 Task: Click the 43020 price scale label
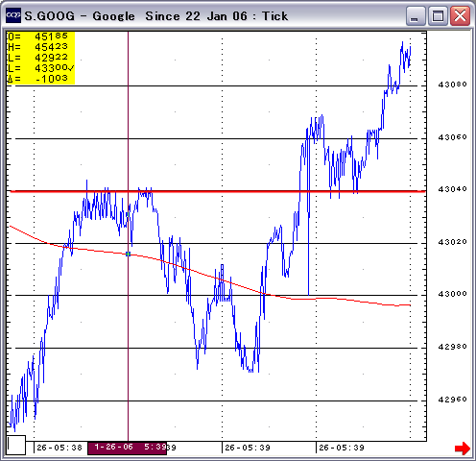(452, 242)
